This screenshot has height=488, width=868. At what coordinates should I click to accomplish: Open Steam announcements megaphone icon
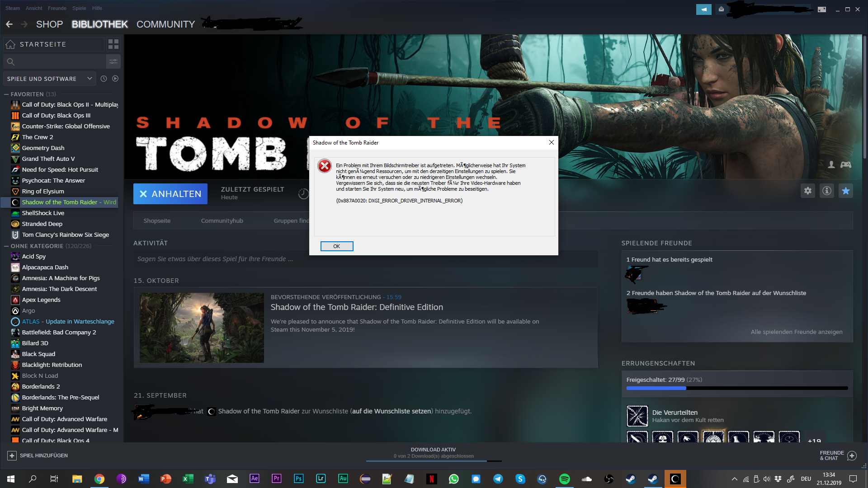click(703, 9)
